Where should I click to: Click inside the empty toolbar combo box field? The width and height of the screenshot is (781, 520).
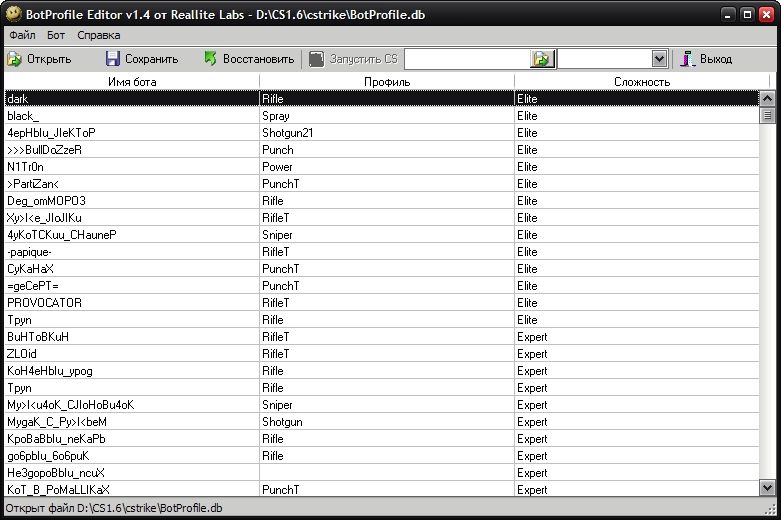pyautogui.click(x=605, y=59)
